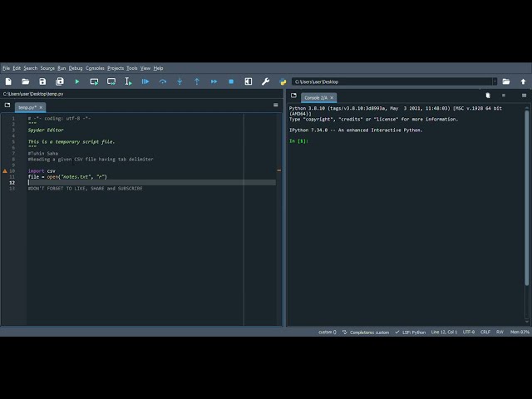Change to parent directory up arrow
532x399 pixels.
523,81
